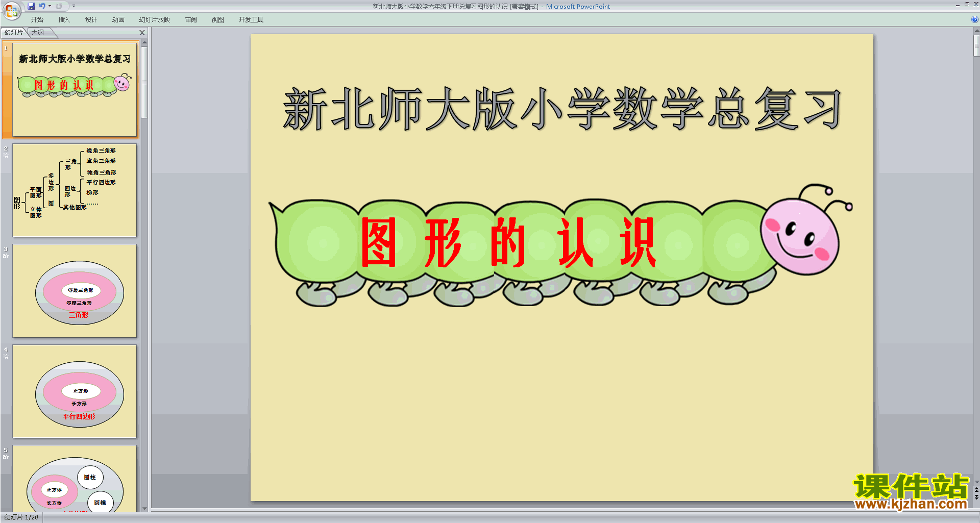
Task: Switch to the 设计 ribbon tab
Action: [91, 20]
